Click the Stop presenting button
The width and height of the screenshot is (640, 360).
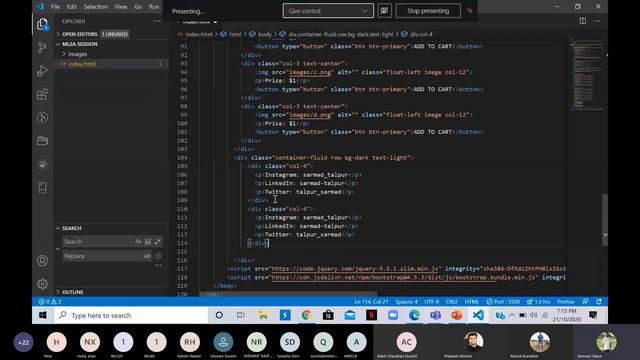[428, 11]
